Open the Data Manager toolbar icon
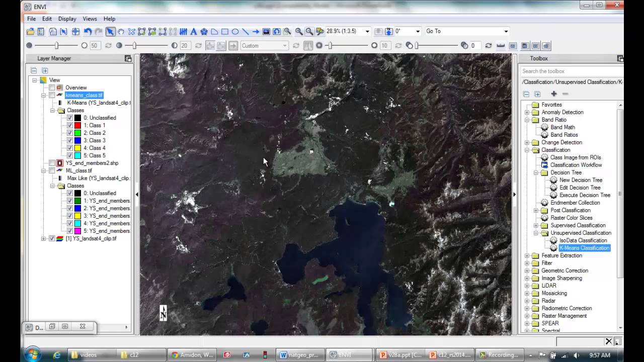The width and height of the screenshot is (644, 362). click(41, 32)
